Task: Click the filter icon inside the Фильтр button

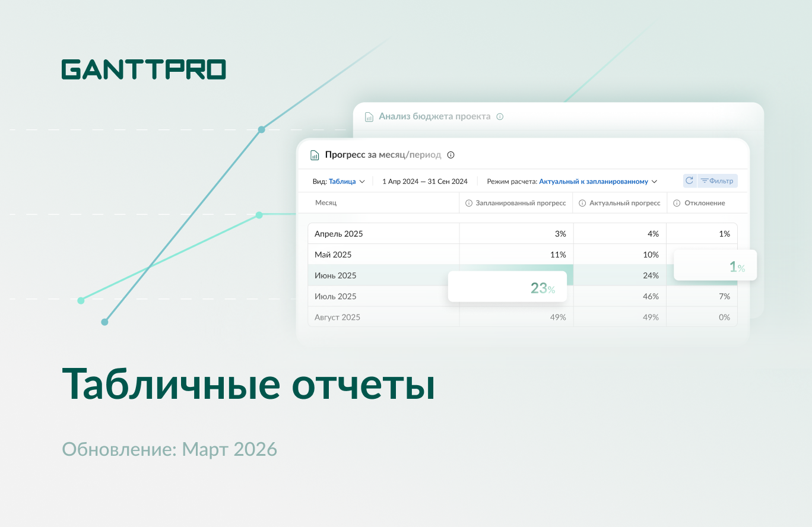Action: [705, 180]
